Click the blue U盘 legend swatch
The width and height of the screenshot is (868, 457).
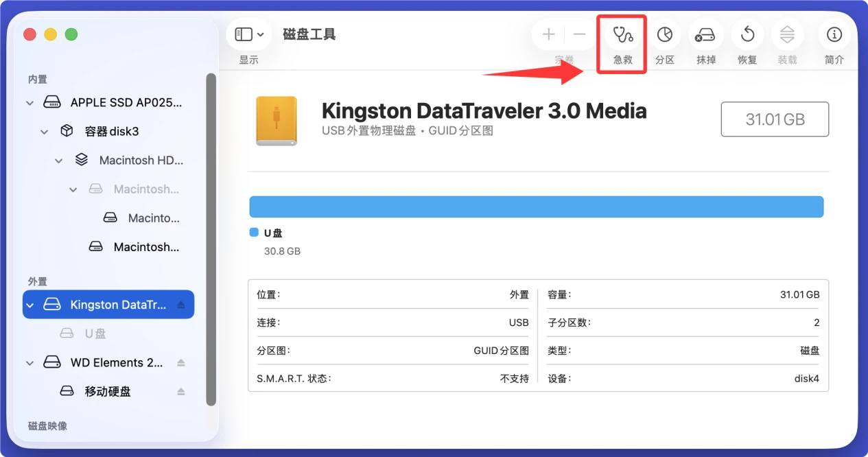coord(254,233)
